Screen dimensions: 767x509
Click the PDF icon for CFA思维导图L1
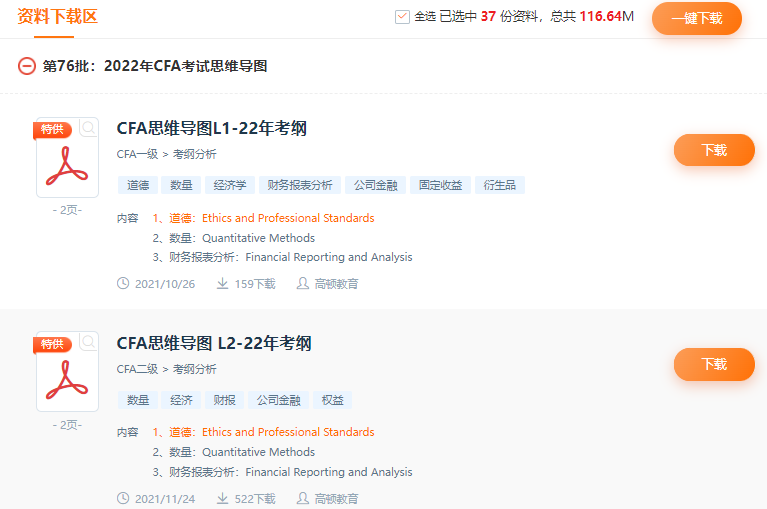coord(67,162)
